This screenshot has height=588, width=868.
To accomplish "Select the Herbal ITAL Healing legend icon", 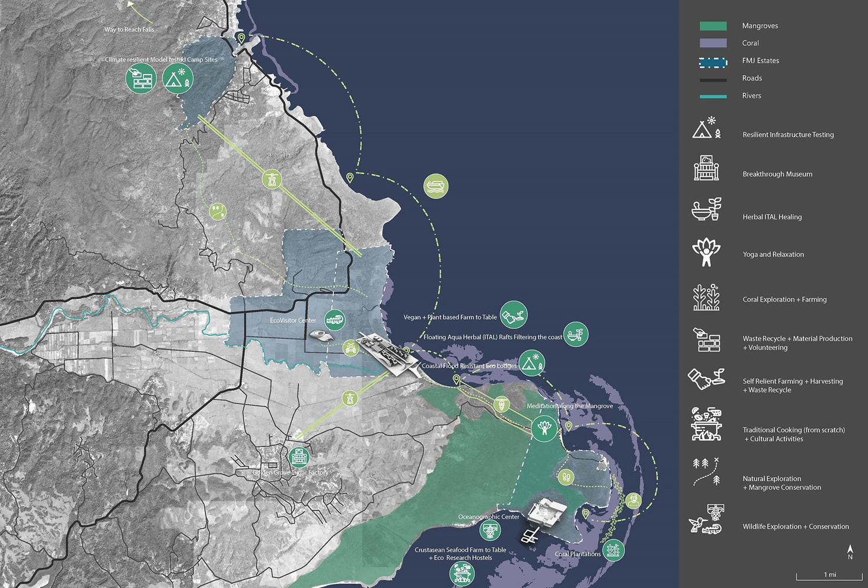I will [x=706, y=210].
